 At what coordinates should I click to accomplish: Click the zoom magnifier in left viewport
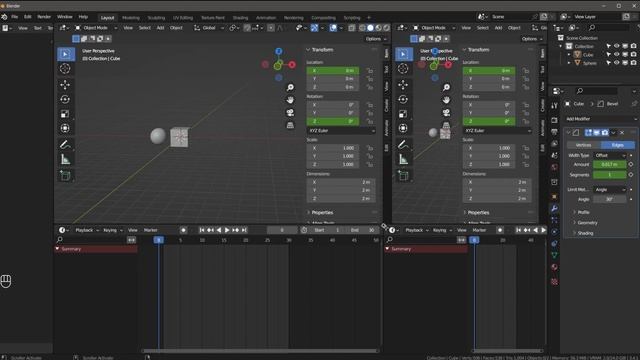[x=290, y=87]
